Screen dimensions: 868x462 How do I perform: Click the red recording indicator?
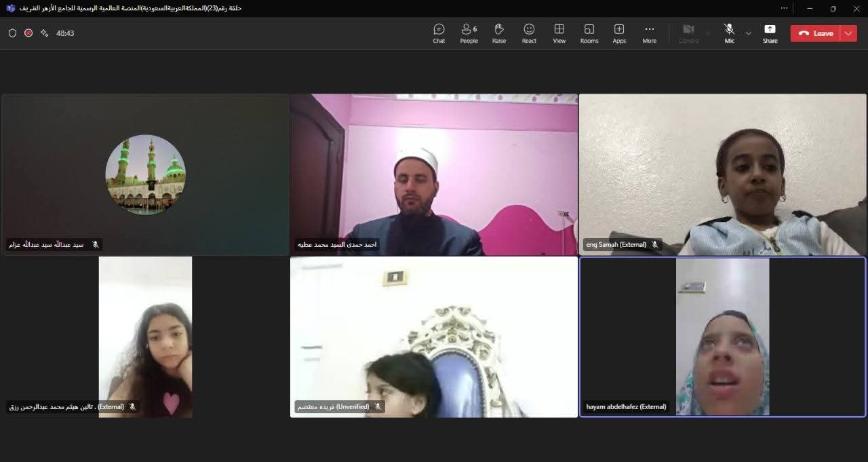[28, 33]
